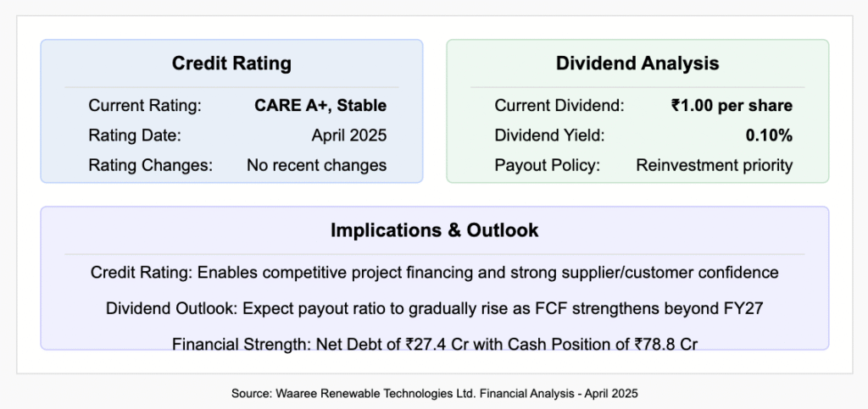The width and height of the screenshot is (868, 409).
Task: Click the Implications & Outlook title
Action: [435, 230]
